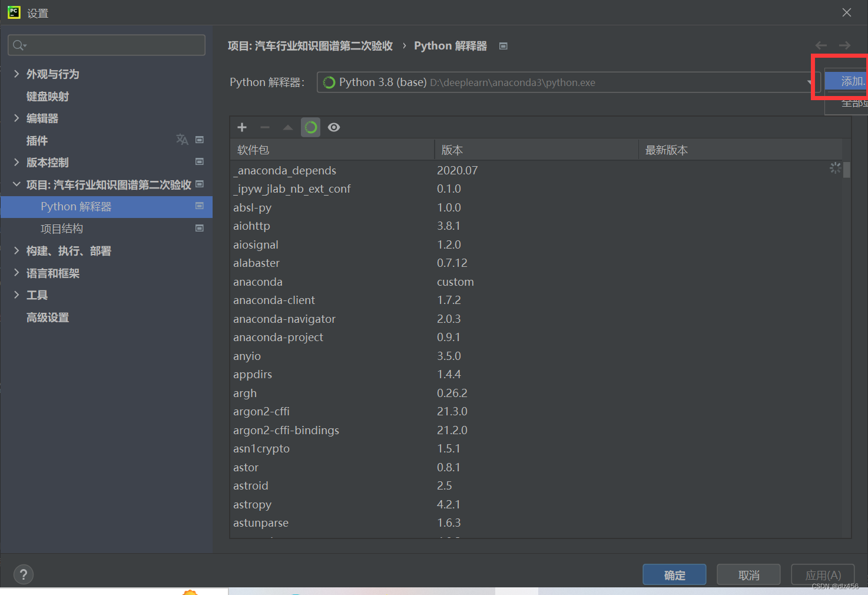Click the install package plus icon

tap(242, 127)
